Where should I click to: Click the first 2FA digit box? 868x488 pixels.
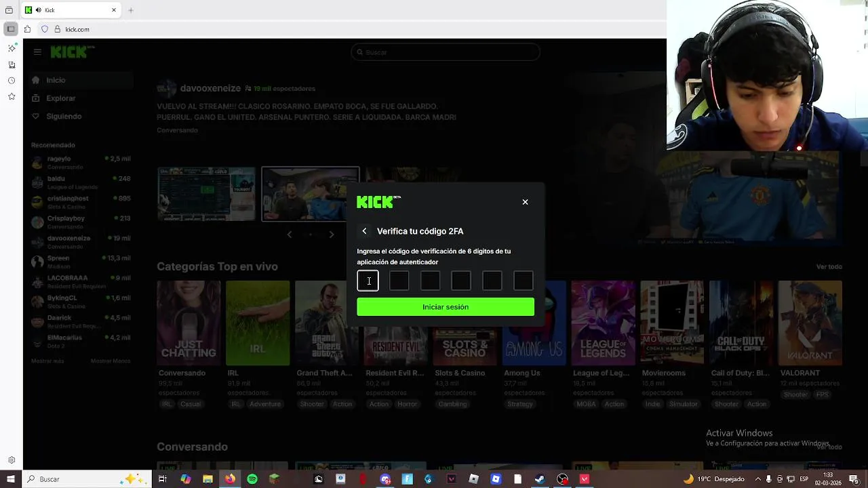point(368,281)
